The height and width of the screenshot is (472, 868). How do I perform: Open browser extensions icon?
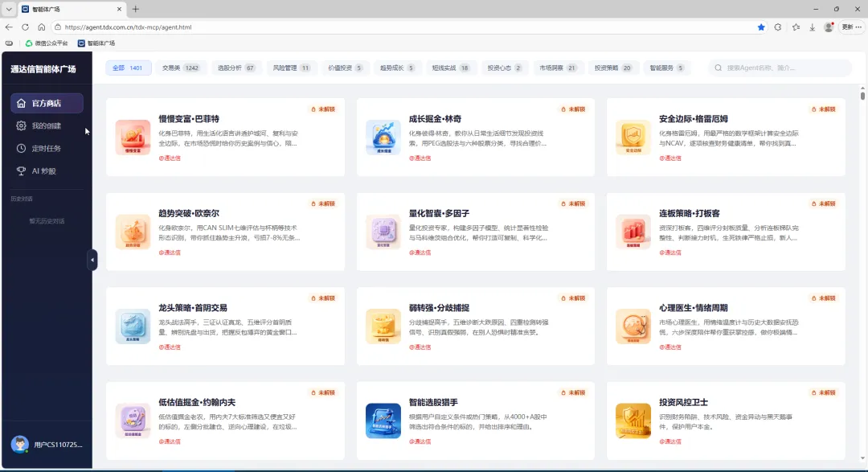coord(778,27)
